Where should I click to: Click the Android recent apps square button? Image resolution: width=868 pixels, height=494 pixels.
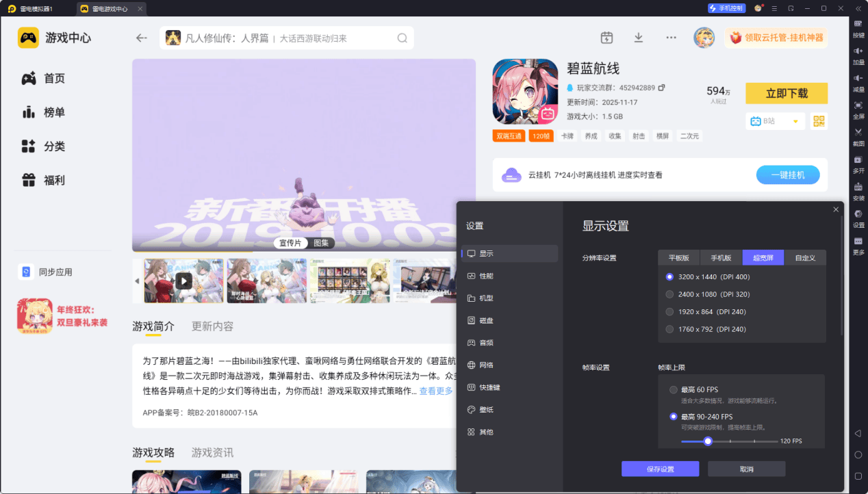[858, 476]
